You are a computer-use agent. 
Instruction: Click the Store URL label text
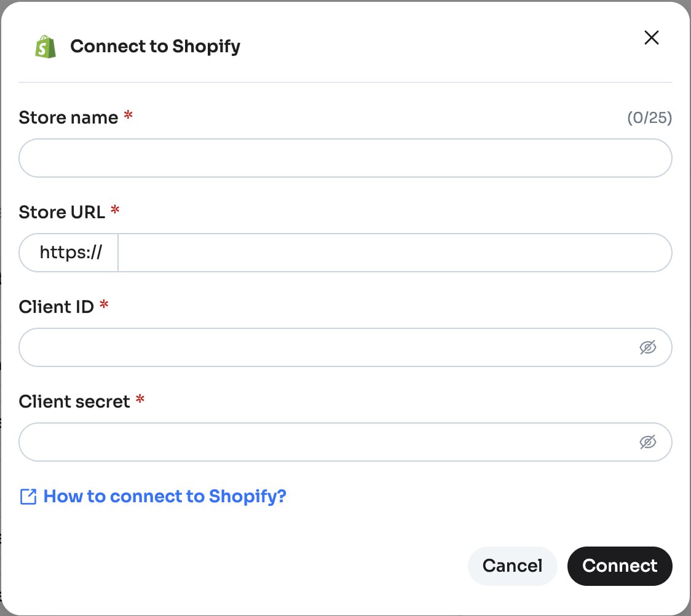pos(61,212)
